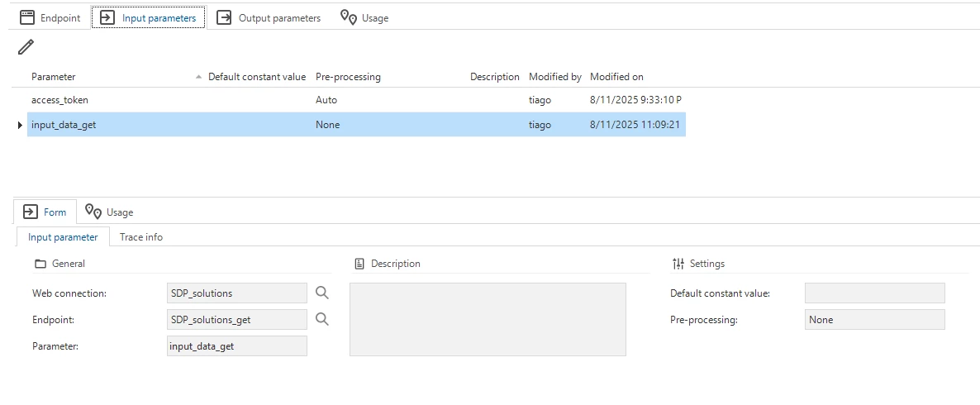Click Modified on column header
The width and height of the screenshot is (980, 405).
tap(616, 77)
